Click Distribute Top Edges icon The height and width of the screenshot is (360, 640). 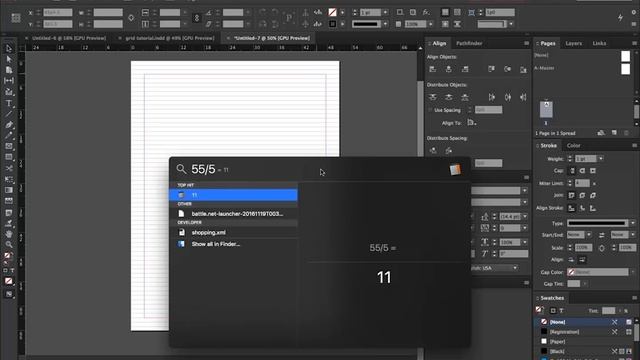click(433, 97)
